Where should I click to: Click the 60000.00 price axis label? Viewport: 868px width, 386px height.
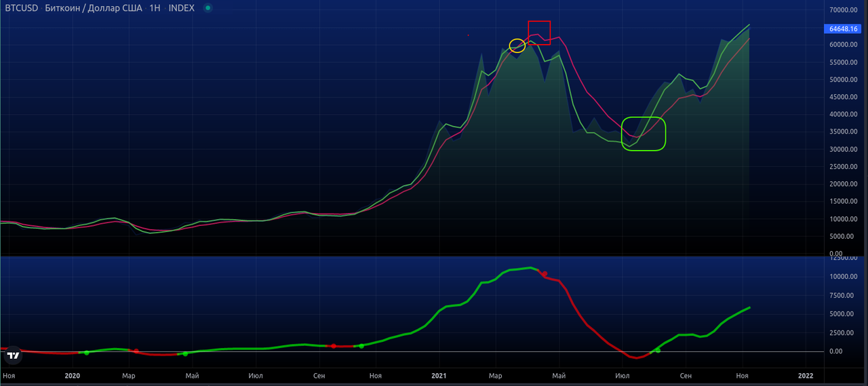pyautogui.click(x=844, y=45)
